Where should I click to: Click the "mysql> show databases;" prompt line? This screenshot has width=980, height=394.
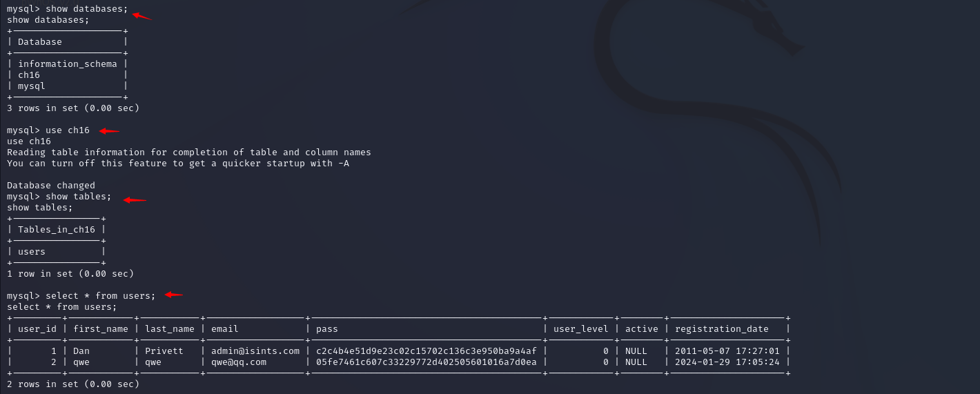click(68, 8)
